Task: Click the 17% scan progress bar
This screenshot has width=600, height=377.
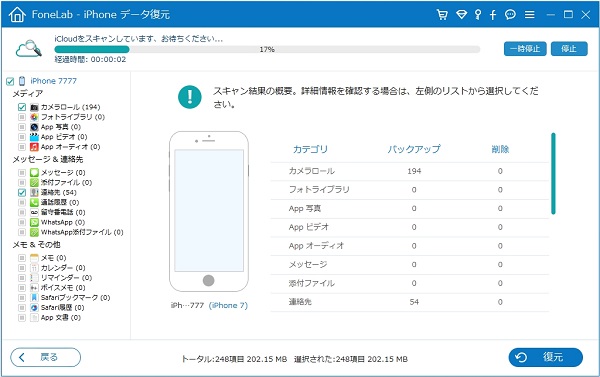Action: click(267, 49)
